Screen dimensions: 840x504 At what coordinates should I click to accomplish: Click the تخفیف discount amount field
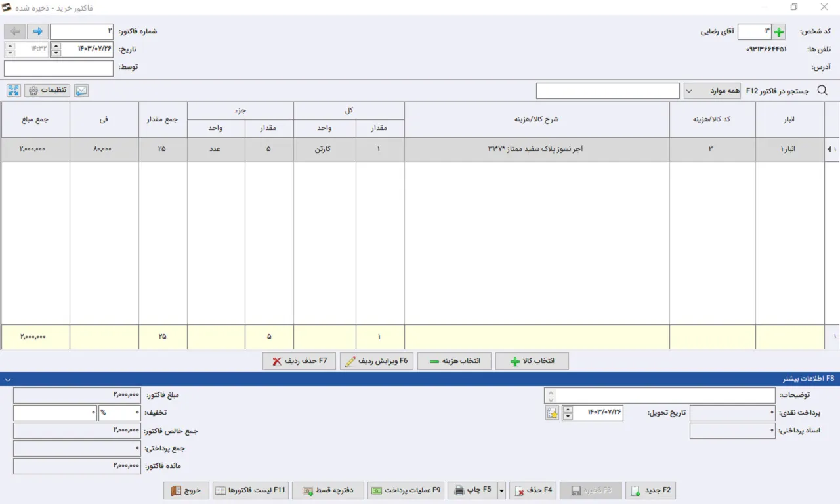point(55,413)
